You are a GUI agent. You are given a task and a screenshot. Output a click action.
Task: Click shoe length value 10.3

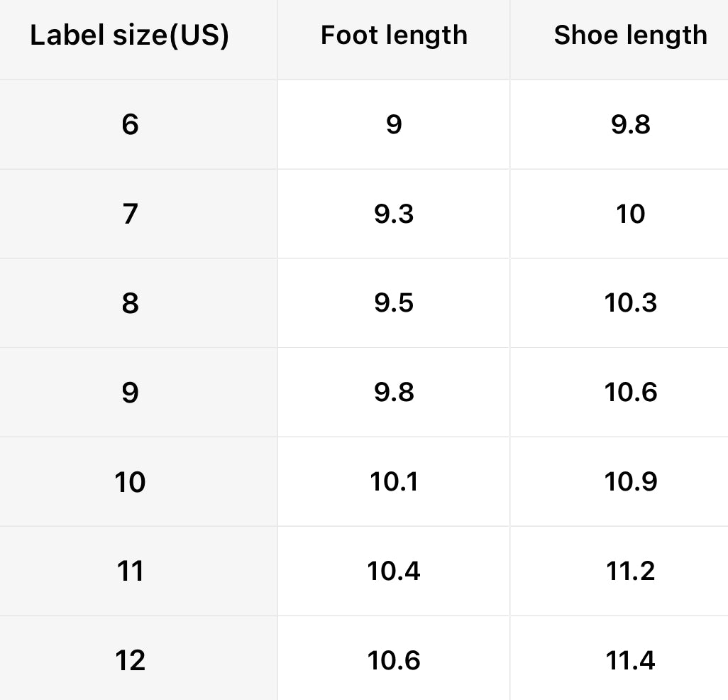click(x=631, y=303)
